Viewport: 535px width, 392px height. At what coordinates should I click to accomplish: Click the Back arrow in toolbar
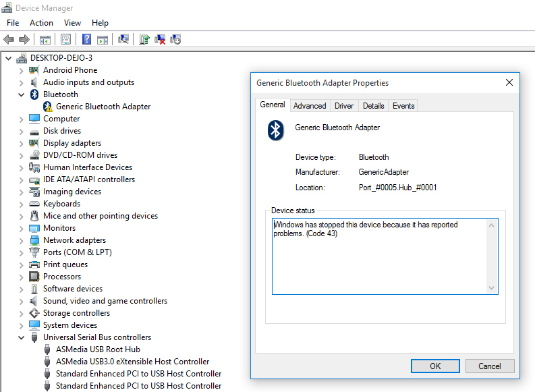point(9,40)
